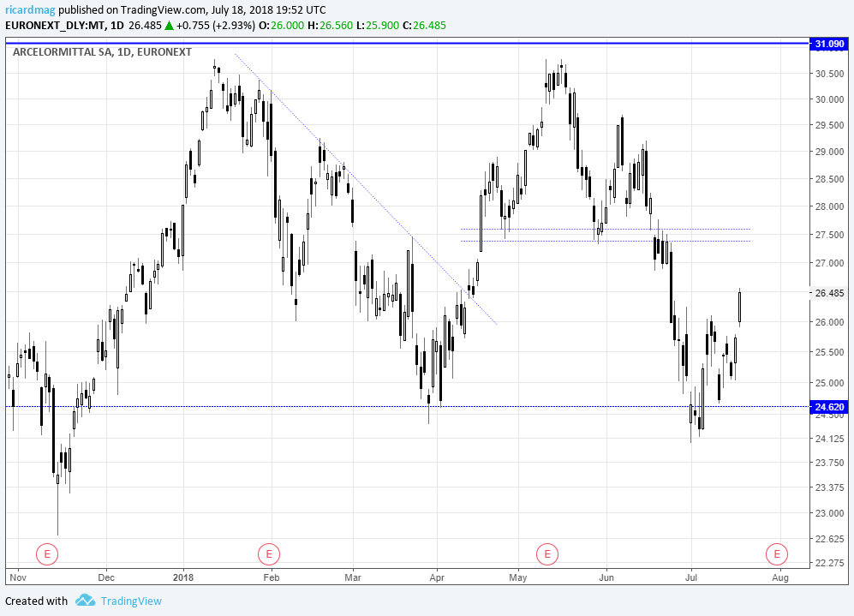Click the earnings marker near August
Image resolution: width=854 pixels, height=616 pixels.
[777, 554]
